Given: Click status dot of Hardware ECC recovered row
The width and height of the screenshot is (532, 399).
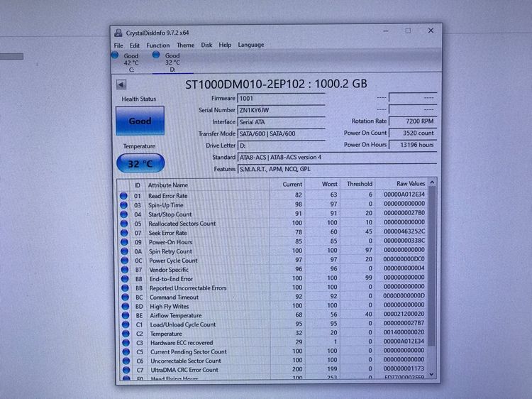Looking at the screenshot, I should click(126, 343).
